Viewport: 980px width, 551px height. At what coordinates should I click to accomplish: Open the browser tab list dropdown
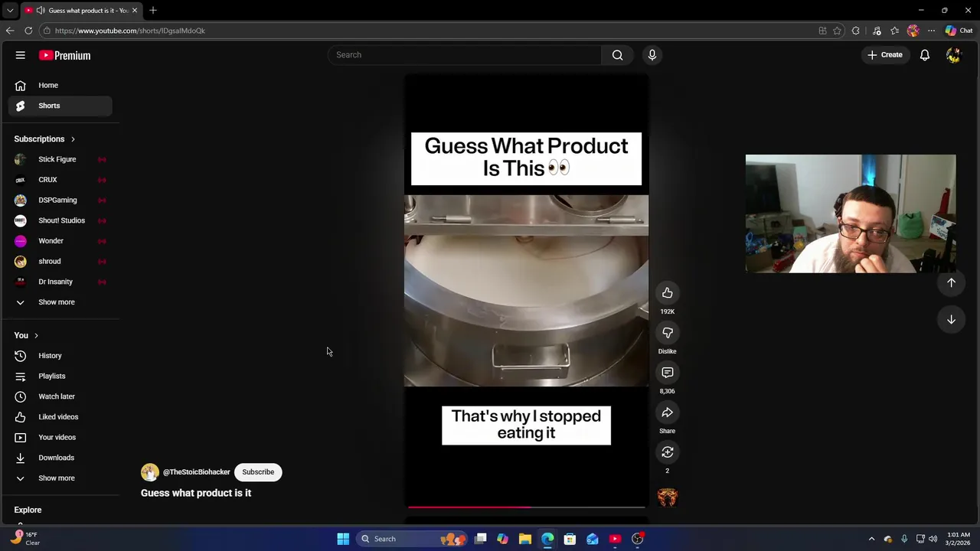coord(10,11)
